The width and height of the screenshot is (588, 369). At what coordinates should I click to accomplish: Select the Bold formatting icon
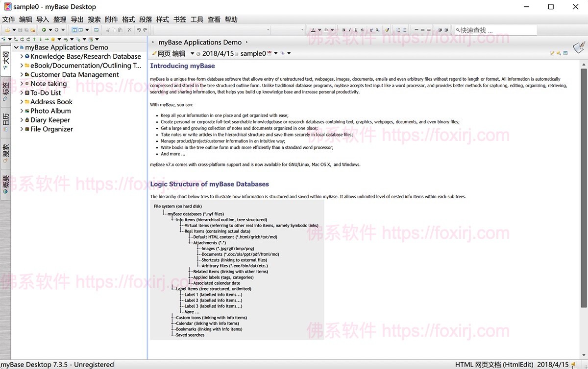click(343, 29)
